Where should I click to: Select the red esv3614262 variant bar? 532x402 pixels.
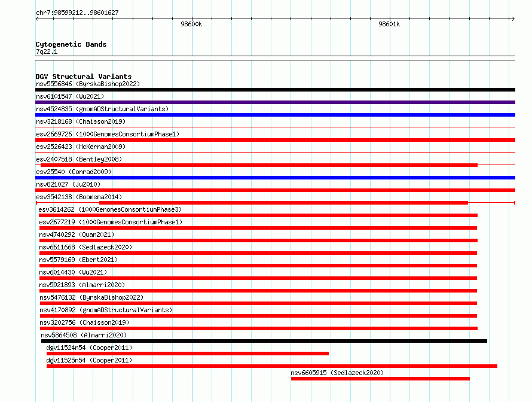pyautogui.click(x=258, y=215)
